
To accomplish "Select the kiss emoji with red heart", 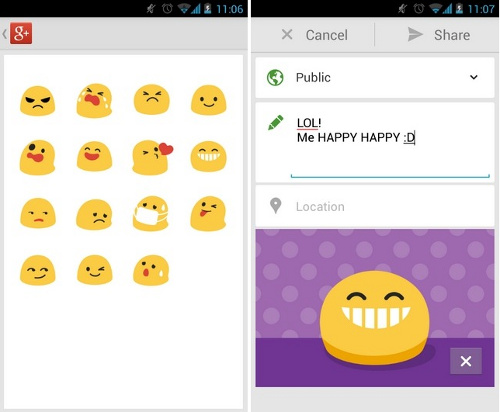I will (153, 157).
